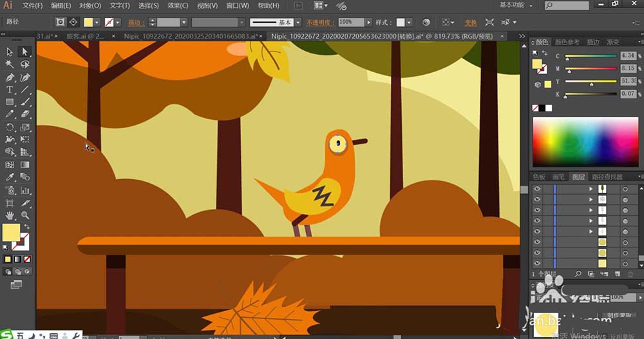The height and width of the screenshot is (339, 644).
Task: Choose the Lasso tool
Action: 24,64
